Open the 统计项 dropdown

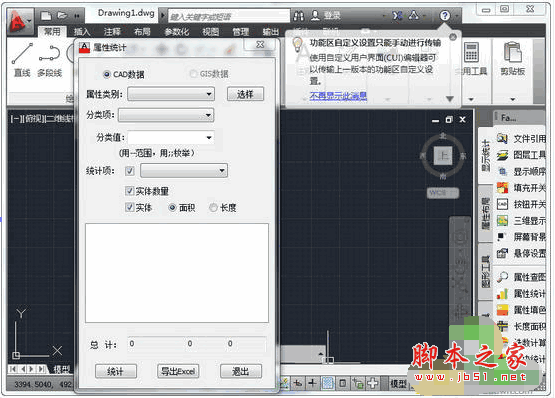(184, 171)
